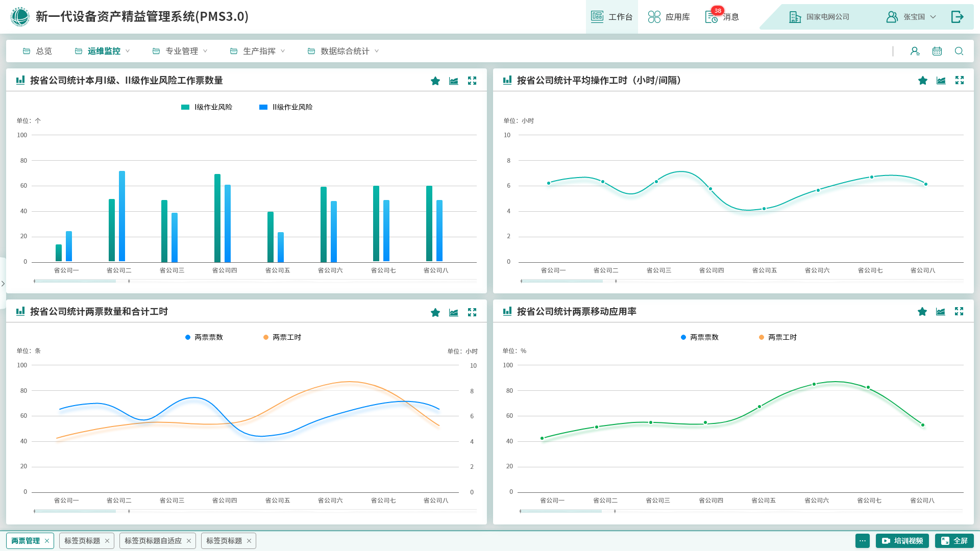Close the first 标签页标题 tab
Screen dimensions: 980x551
click(x=107, y=541)
